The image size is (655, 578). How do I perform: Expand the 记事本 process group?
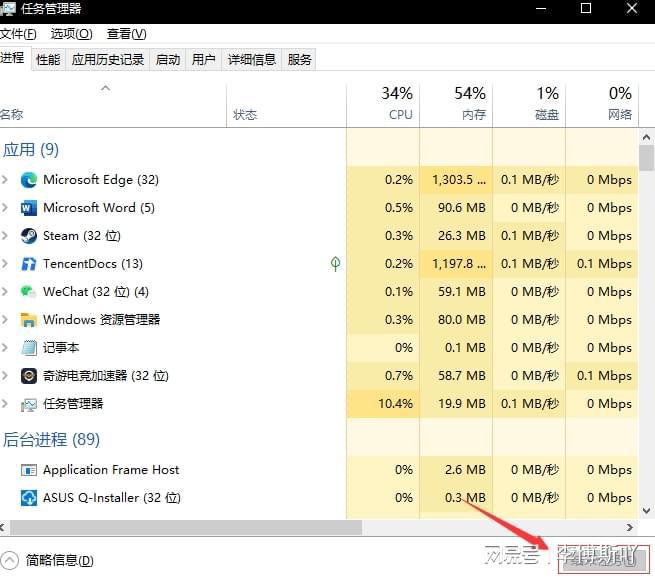[x=5, y=347]
